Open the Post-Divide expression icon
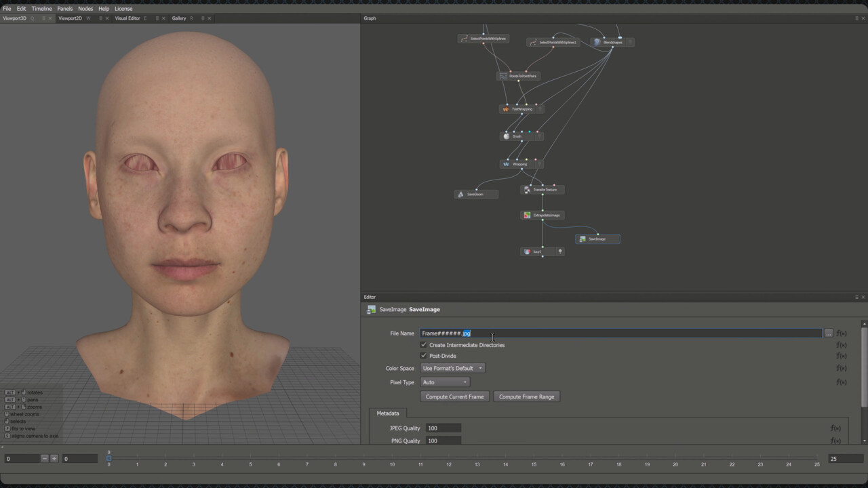 (842, 356)
